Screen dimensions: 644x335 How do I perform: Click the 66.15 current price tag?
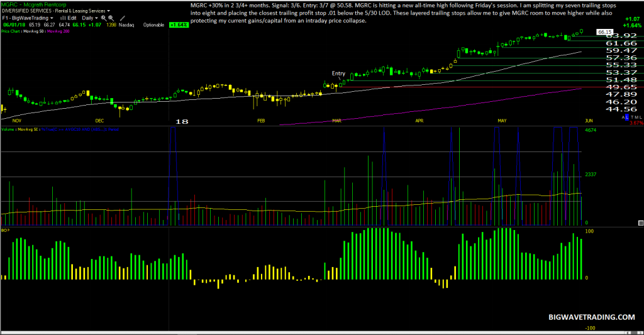pyautogui.click(x=604, y=32)
